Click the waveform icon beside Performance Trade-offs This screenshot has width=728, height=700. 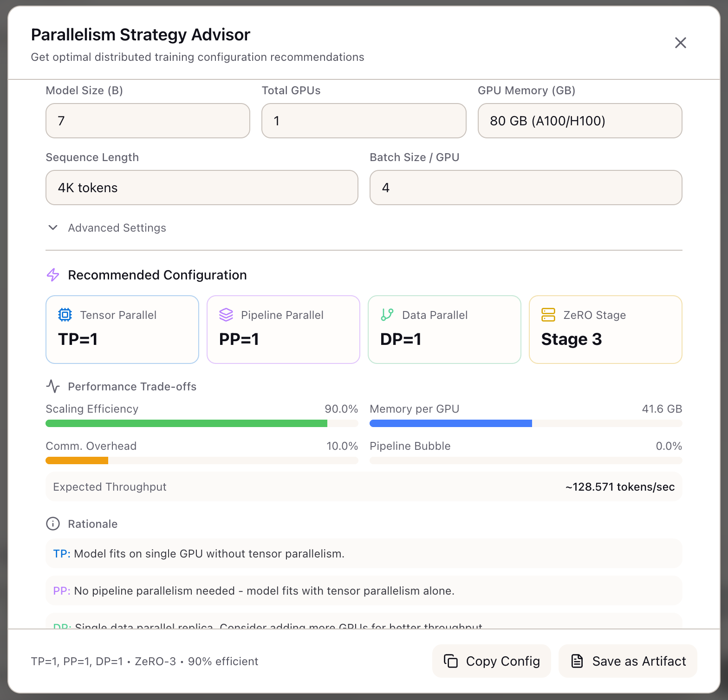tap(53, 386)
